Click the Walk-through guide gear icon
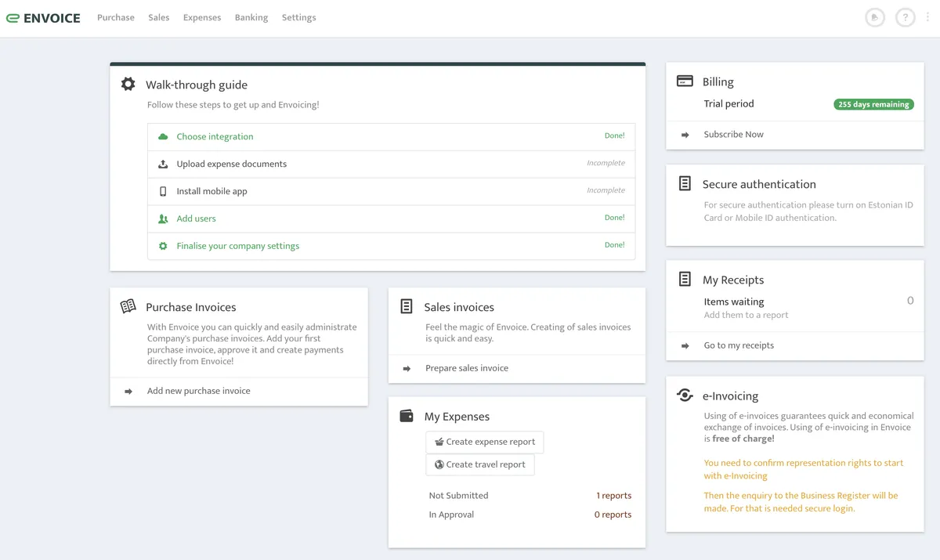The image size is (940, 560). 128,84
